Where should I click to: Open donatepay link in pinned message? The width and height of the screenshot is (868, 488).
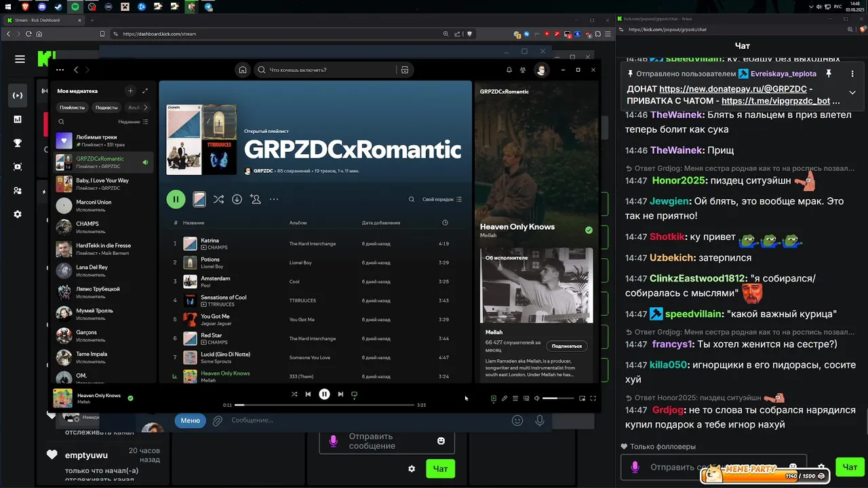(x=732, y=89)
